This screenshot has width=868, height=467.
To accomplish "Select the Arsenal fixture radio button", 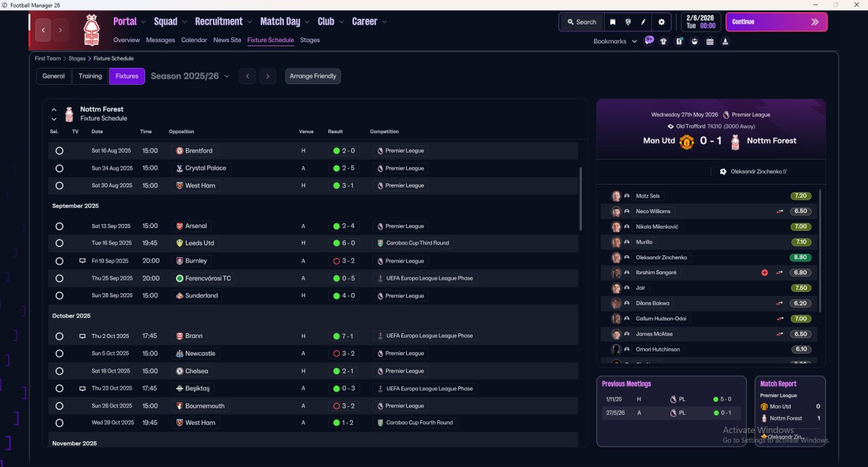I will coord(59,226).
